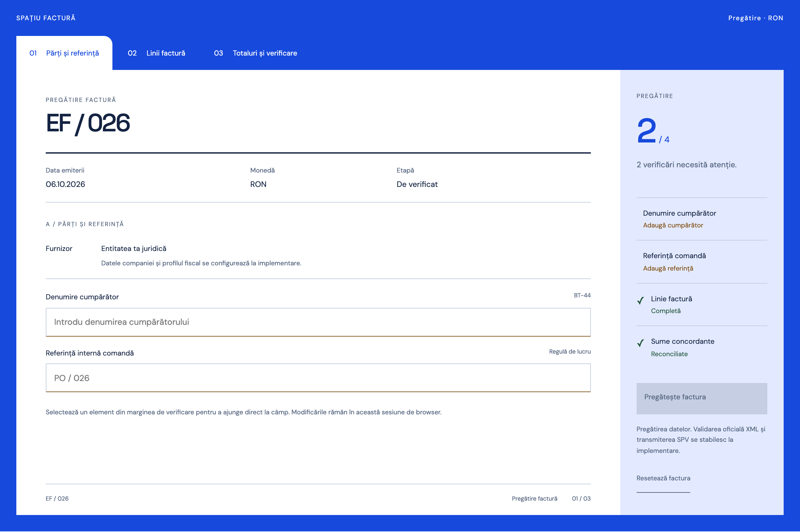800x532 pixels.
Task: Switch to the Linii factură tab
Action: coord(157,53)
